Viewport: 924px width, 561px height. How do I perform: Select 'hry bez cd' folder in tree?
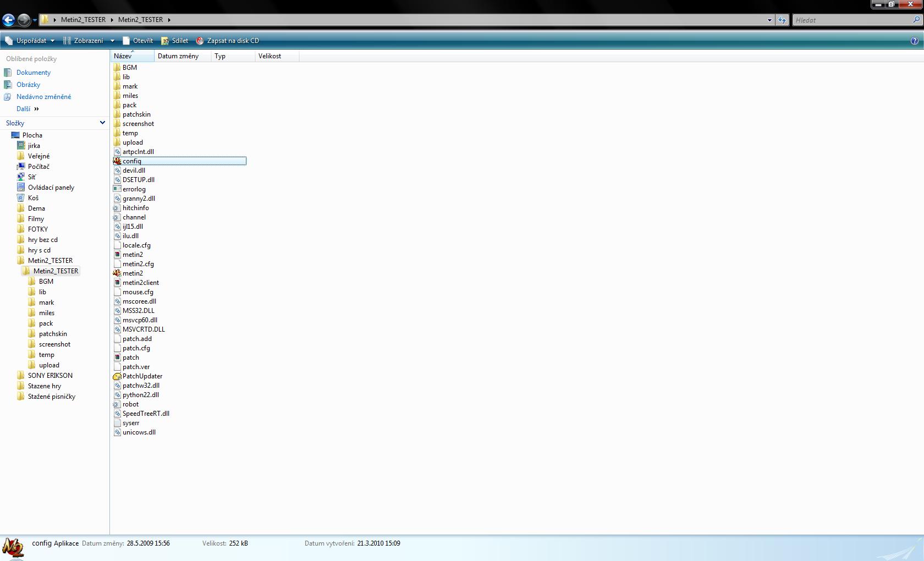(43, 240)
